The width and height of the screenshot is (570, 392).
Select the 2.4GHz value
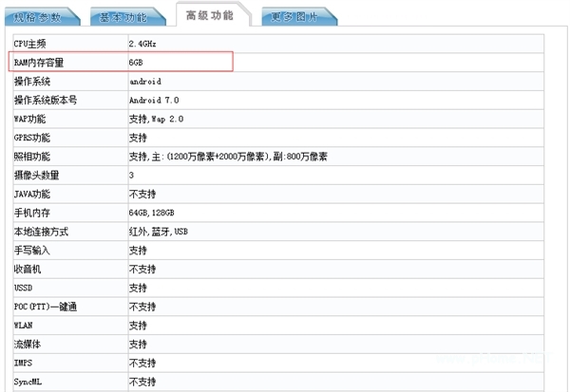[142, 44]
